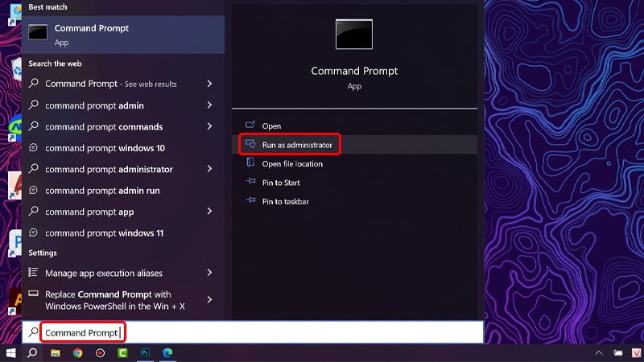The width and height of the screenshot is (644, 362).
Task: Expand chevron for 'command prompt administrator'
Action: (x=209, y=169)
